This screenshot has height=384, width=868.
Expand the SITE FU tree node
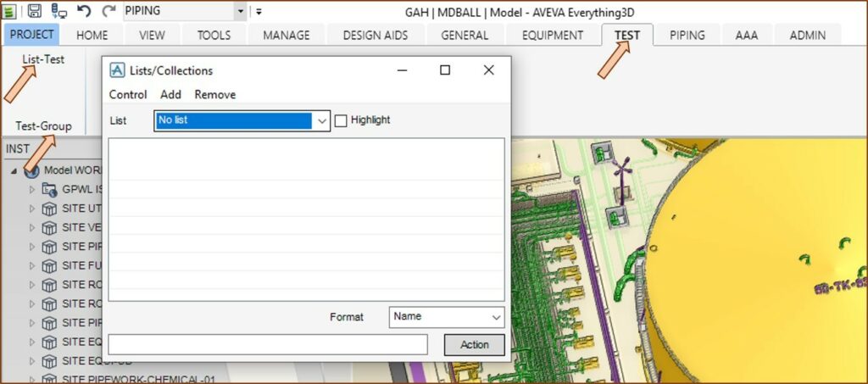[x=31, y=266]
